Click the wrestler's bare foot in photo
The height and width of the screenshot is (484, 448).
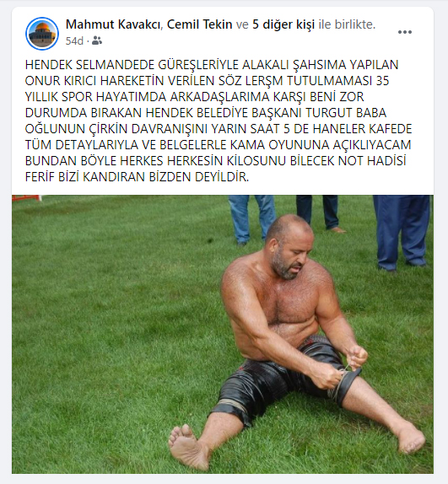(x=187, y=448)
